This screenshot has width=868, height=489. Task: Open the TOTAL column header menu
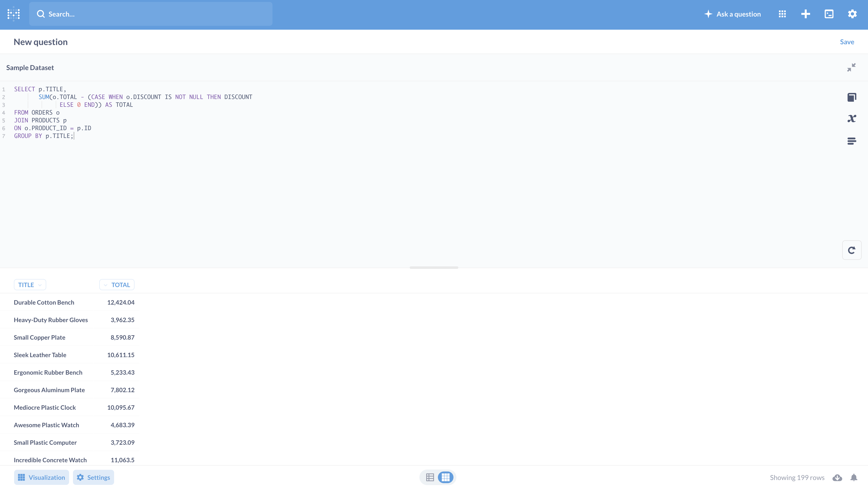(x=117, y=285)
